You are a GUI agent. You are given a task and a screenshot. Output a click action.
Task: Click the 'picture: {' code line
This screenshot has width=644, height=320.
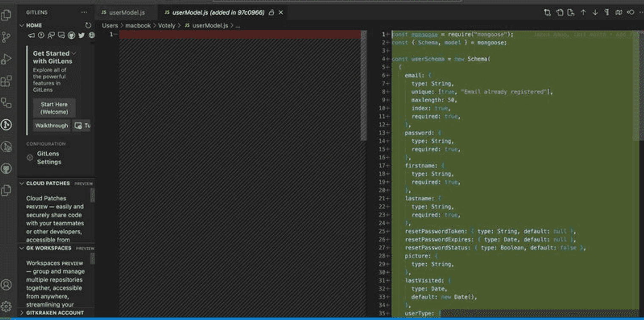point(421,256)
